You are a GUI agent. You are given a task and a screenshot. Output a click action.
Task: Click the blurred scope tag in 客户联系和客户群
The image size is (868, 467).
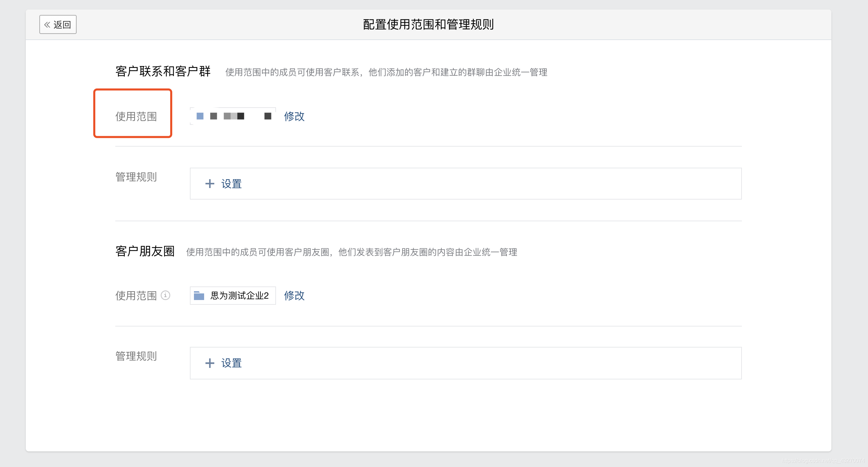[x=233, y=116]
